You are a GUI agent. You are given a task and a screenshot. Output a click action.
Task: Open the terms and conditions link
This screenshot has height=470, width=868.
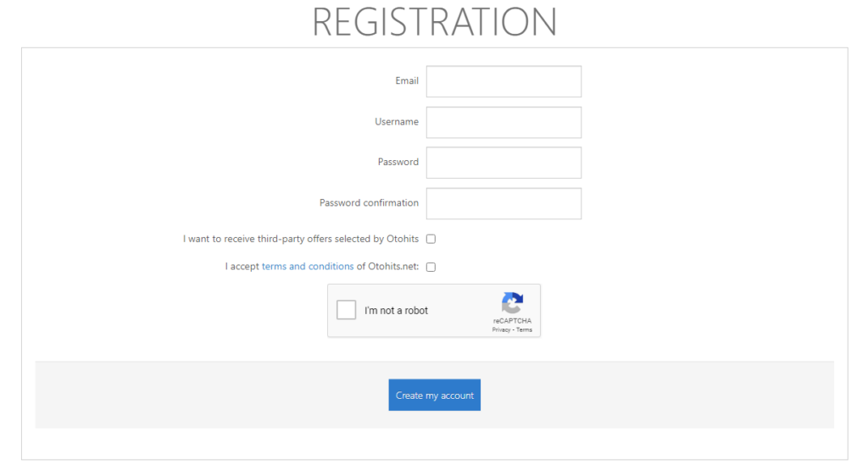[x=307, y=266]
